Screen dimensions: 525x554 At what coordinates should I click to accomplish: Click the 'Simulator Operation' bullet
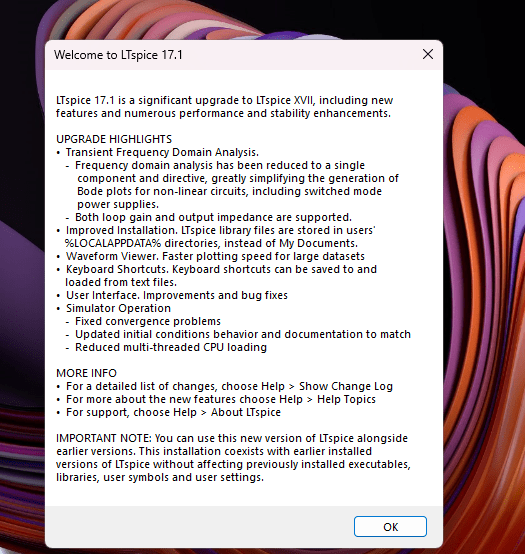click(x=118, y=308)
